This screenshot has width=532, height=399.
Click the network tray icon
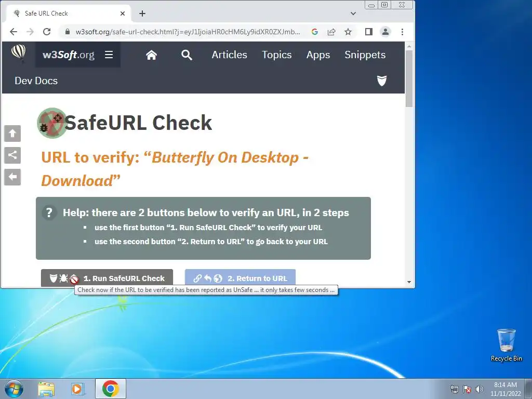454,389
